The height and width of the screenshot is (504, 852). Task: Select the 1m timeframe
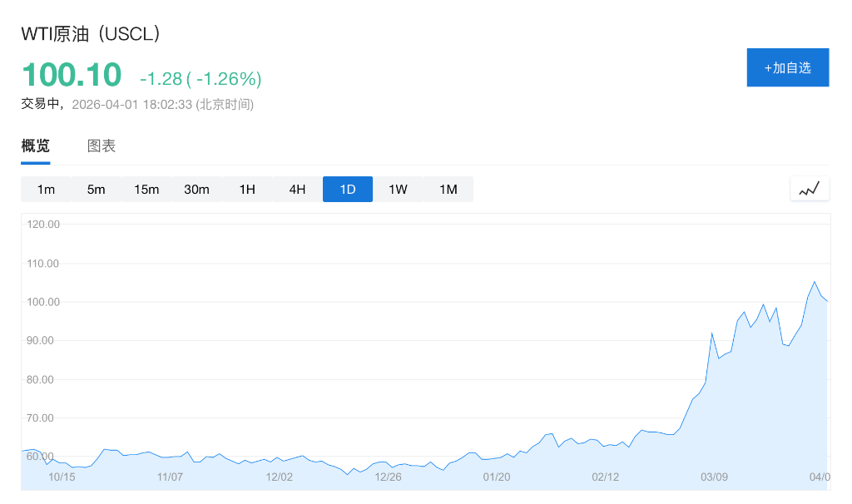pyautogui.click(x=46, y=190)
